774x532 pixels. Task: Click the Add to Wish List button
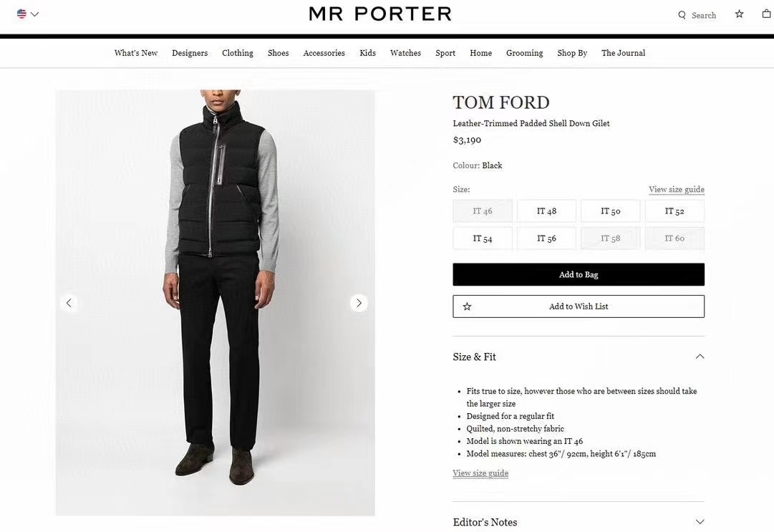pos(579,306)
